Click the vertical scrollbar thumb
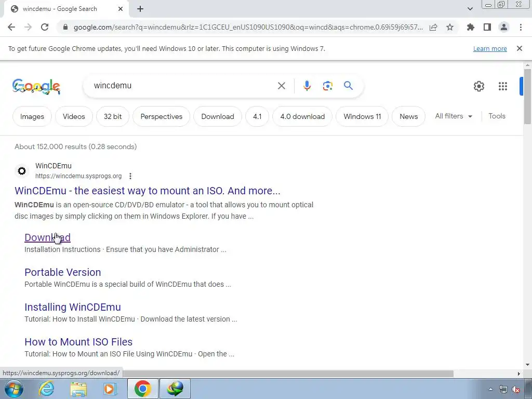 coord(527,96)
